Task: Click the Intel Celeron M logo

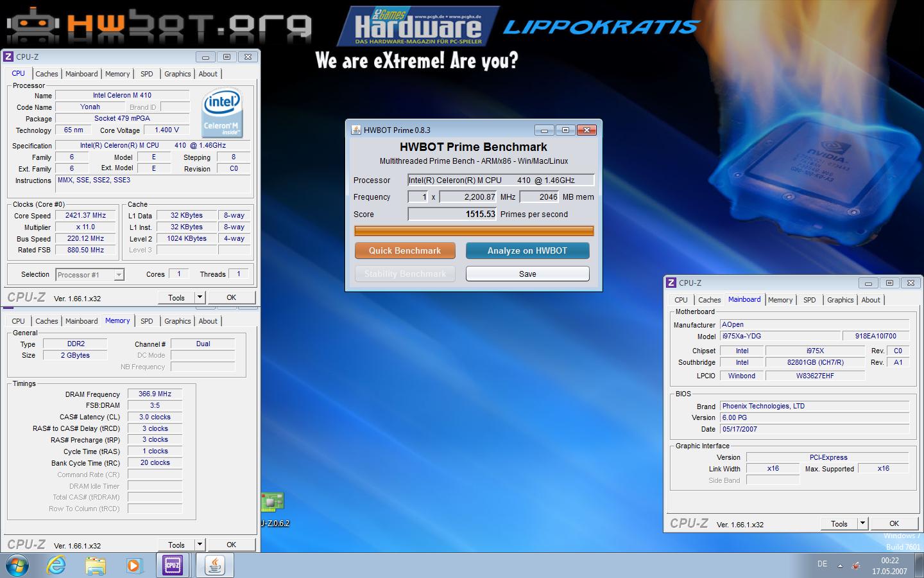Action: click(x=221, y=113)
